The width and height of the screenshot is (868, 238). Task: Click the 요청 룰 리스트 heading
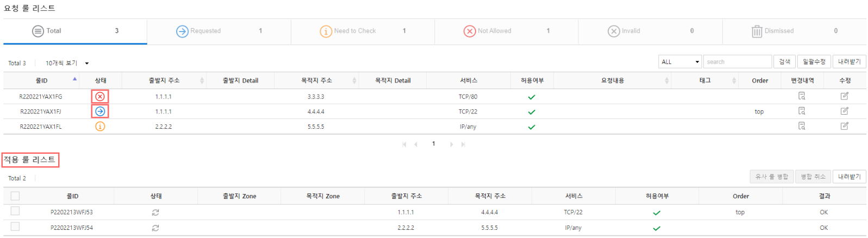(30, 8)
